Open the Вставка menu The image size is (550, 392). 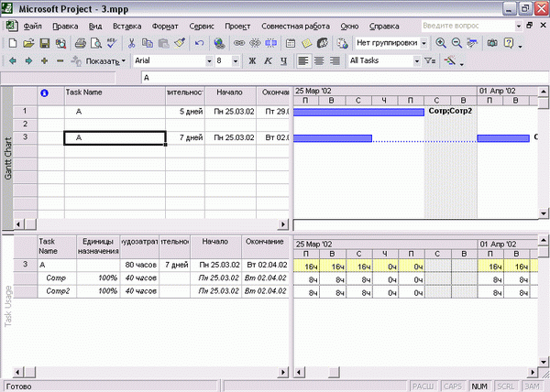127,27
